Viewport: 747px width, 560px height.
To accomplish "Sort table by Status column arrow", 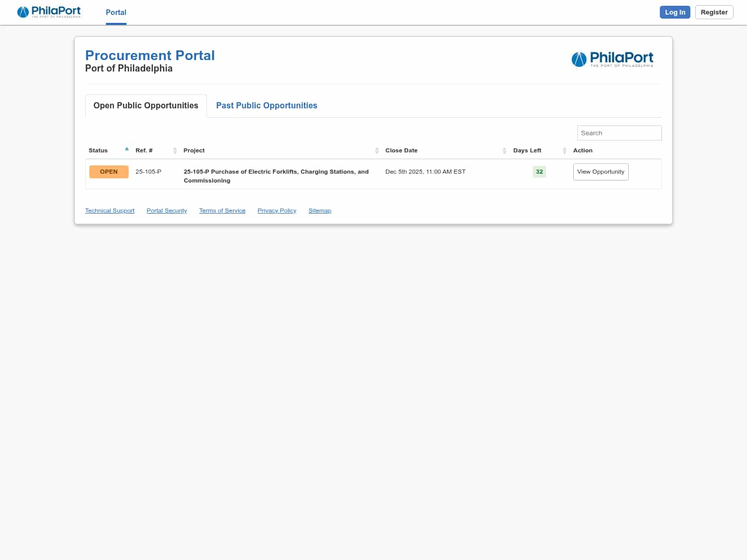I will pyautogui.click(x=127, y=150).
